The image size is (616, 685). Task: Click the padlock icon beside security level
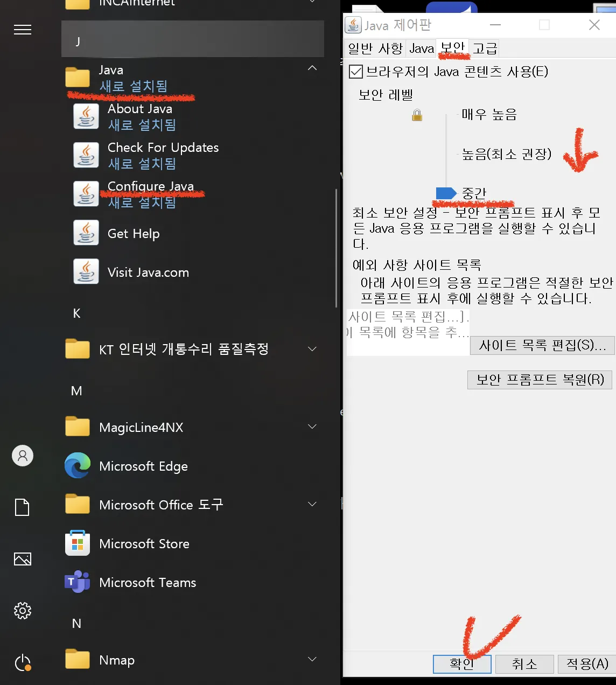(x=417, y=115)
